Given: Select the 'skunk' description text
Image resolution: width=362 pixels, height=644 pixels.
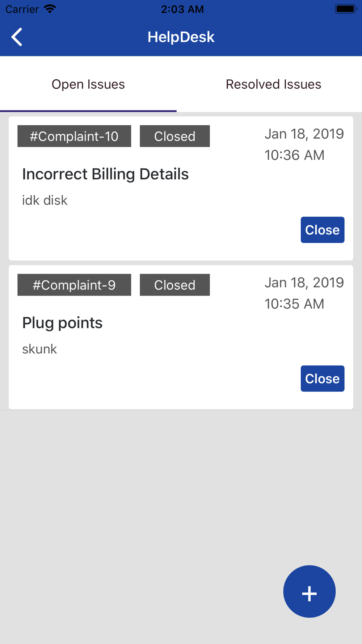Looking at the screenshot, I should (39, 349).
